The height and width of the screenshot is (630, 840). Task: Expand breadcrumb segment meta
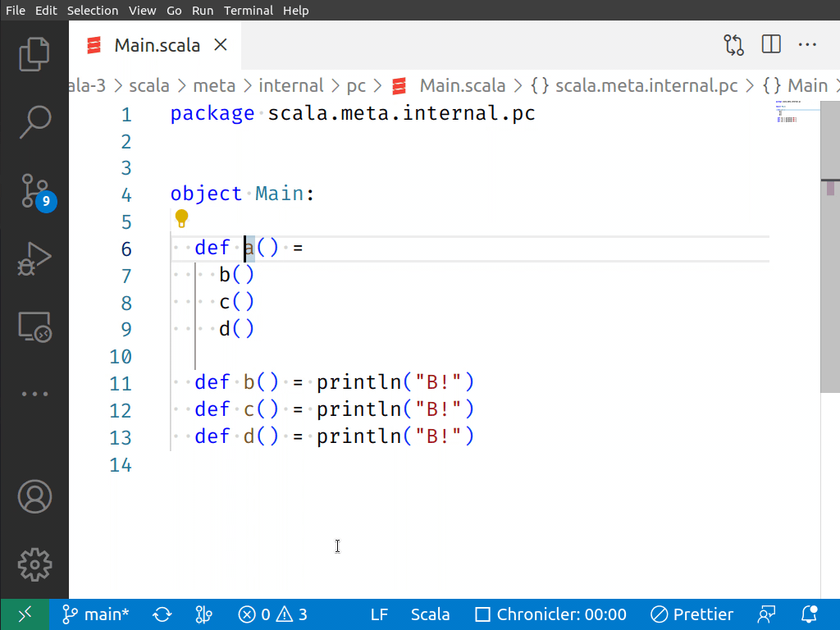(214, 85)
